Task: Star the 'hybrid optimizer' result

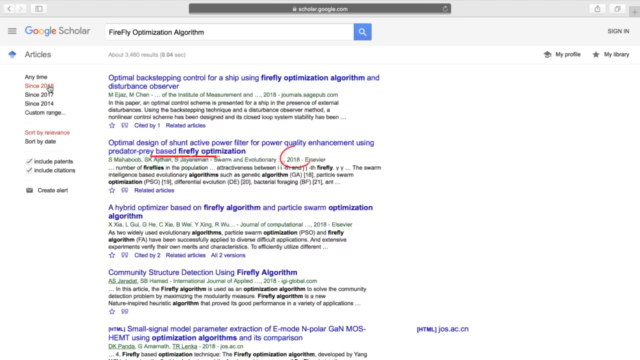Action: click(x=112, y=255)
